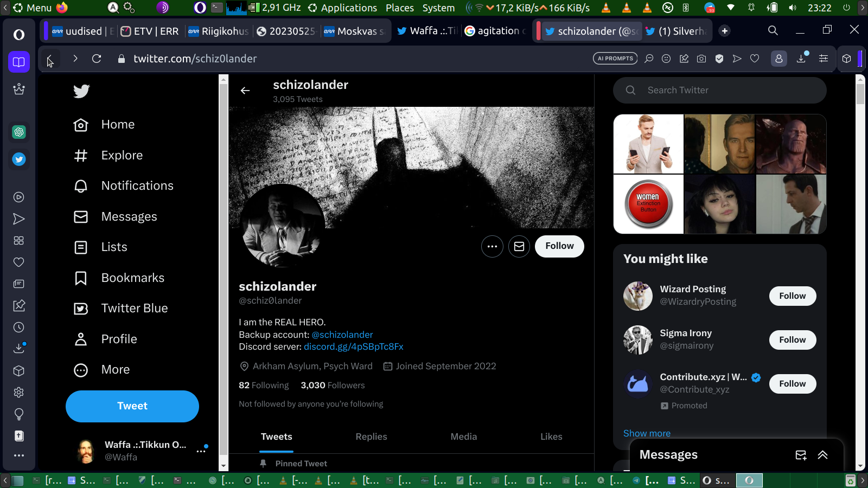View the 3,030 Followers list
Viewport: 868px width, 488px height.
(333, 386)
